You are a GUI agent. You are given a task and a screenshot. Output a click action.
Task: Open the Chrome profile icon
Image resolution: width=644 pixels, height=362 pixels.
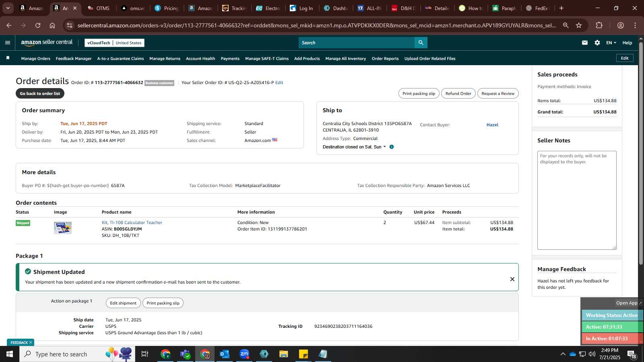[x=621, y=25]
